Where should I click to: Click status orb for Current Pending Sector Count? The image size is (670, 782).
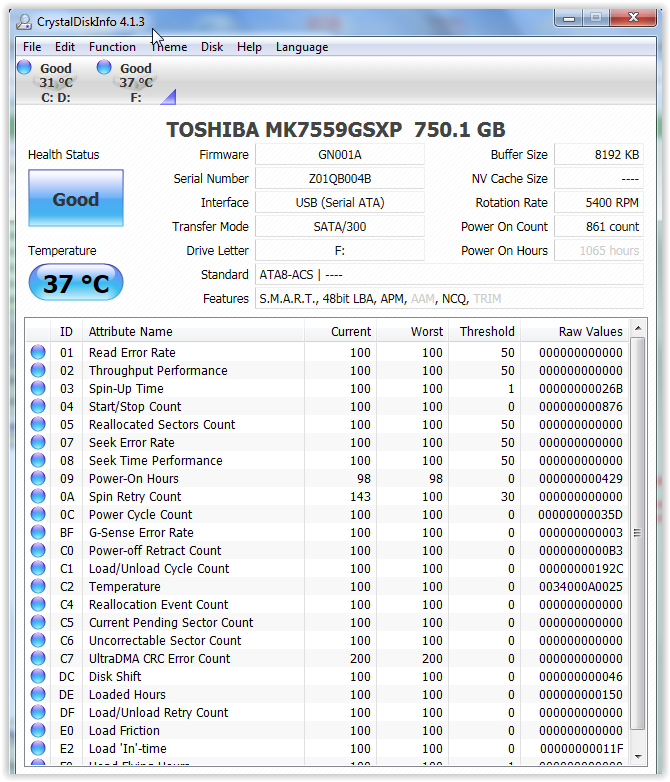[x=38, y=622]
